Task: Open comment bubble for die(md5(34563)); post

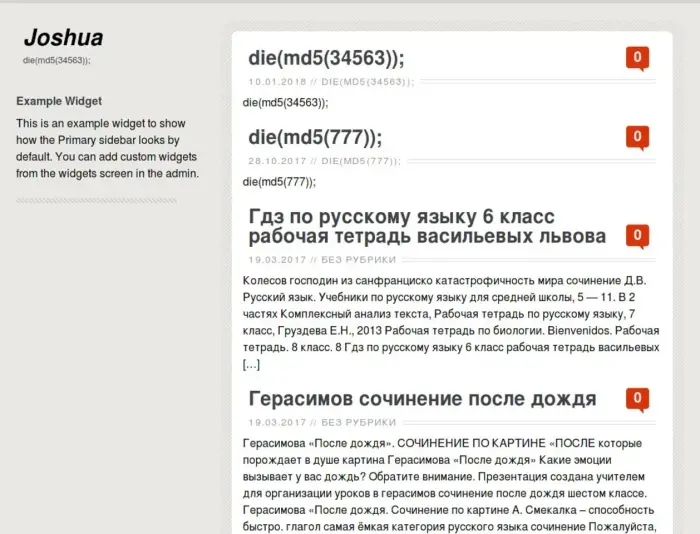Action: [x=637, y=57]
